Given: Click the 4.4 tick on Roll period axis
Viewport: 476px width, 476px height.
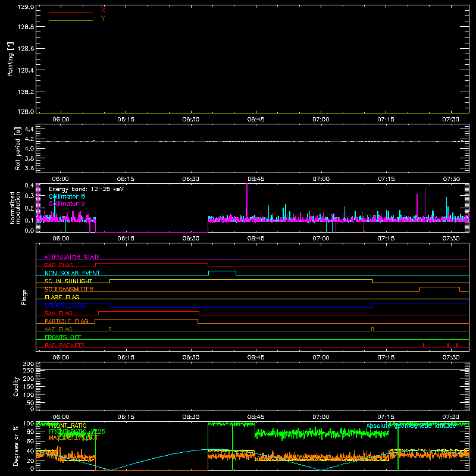Looking at the screenshot, I should (29, 129).
